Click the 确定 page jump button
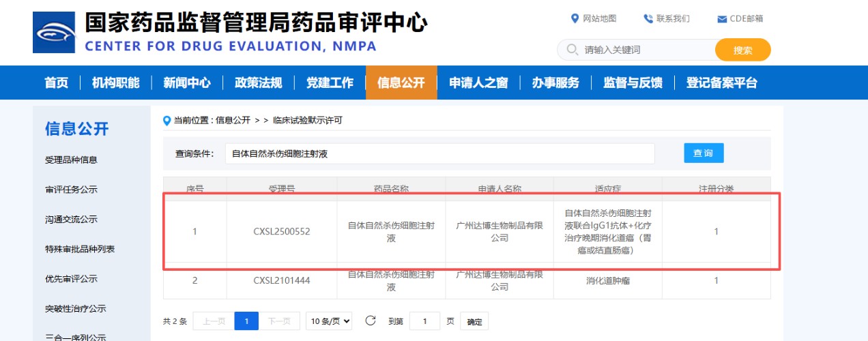This screenshot has width=868, height=341. click(474, 321)
